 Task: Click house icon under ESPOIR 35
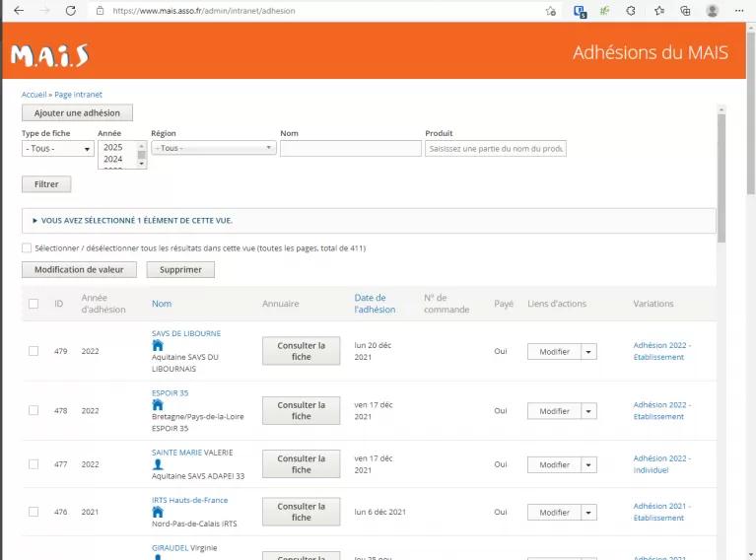pyautogui.click(x=158, y=404)
